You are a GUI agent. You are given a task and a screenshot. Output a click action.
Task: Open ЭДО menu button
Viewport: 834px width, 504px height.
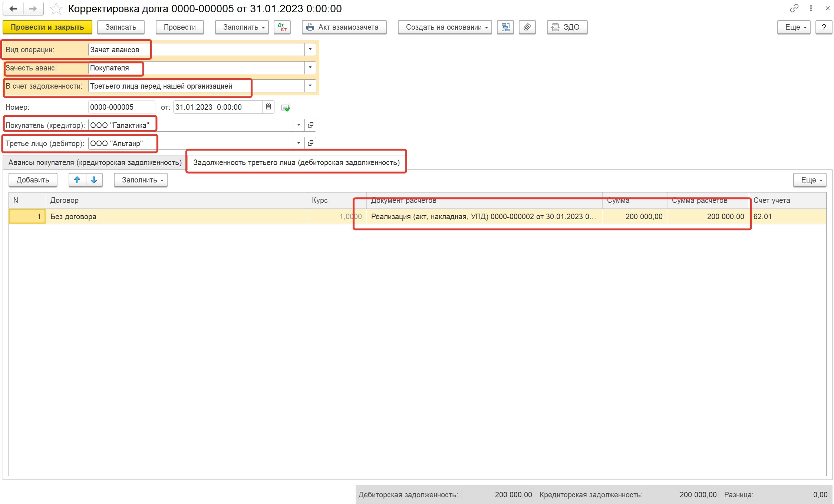[567, 27]
